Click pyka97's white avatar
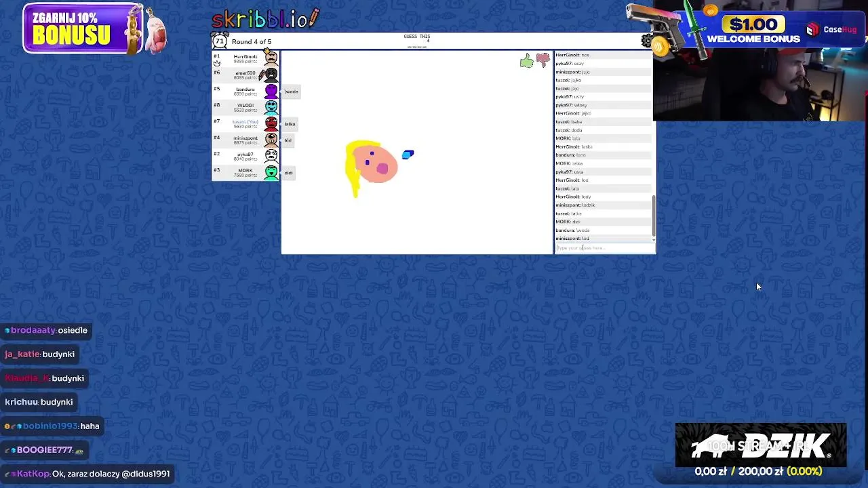 coord(271,155)
